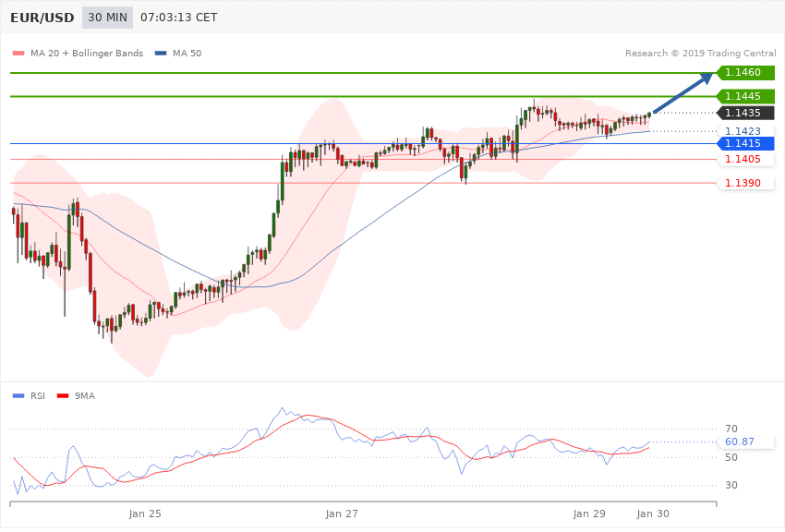Click the 07:03:13 CET timestamp
The height and width of the screenshot is (532, 785).
(x=179, y=18)
